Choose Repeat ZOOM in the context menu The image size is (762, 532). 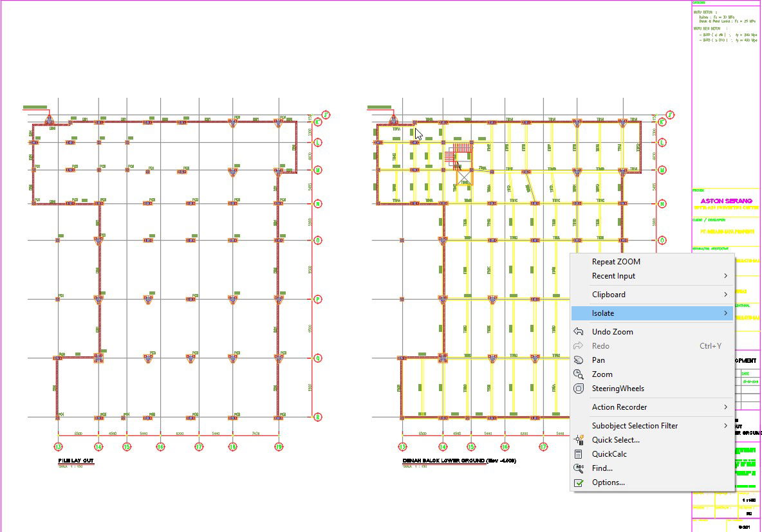616,262
